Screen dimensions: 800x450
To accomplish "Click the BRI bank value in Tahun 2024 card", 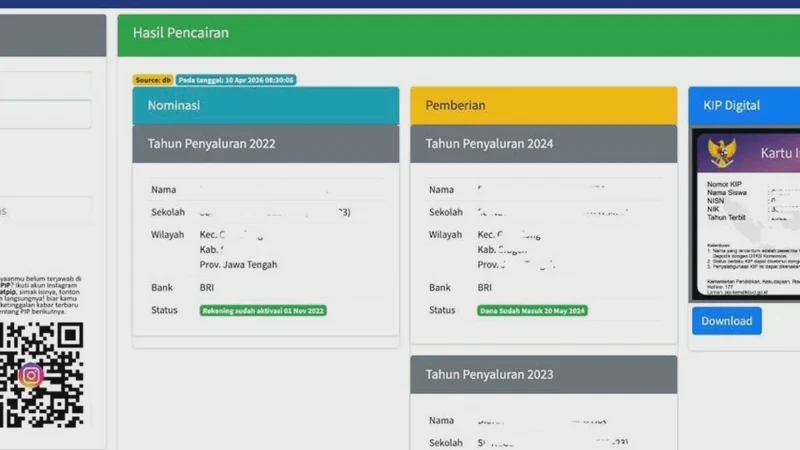I will click(x=485, y=287).
